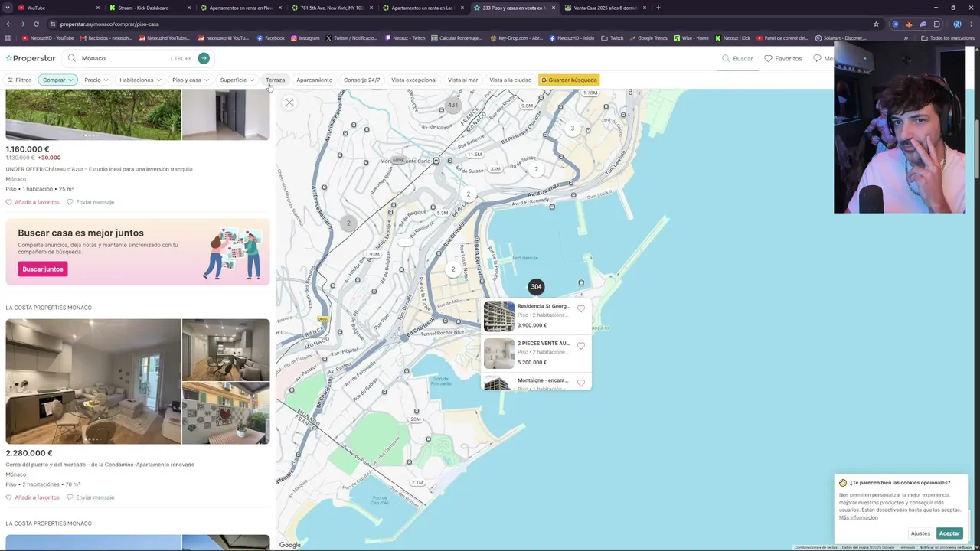Click Guardar búsqueda button
Image resolution: width=980 pixels, height=551 pixels.
569,80
